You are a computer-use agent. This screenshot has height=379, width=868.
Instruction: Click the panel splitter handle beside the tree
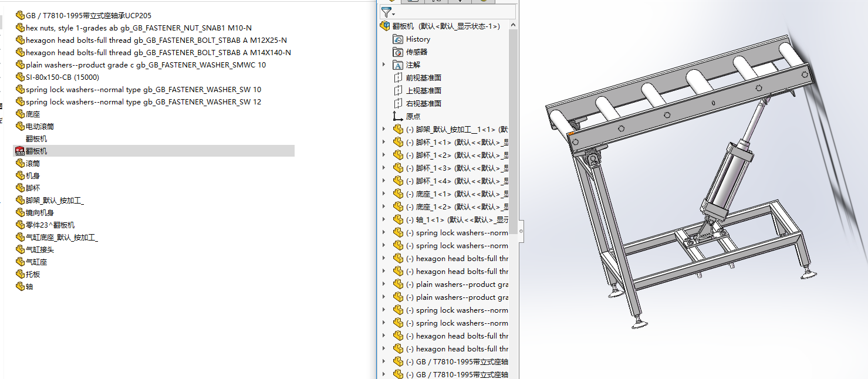coord(521,231)
